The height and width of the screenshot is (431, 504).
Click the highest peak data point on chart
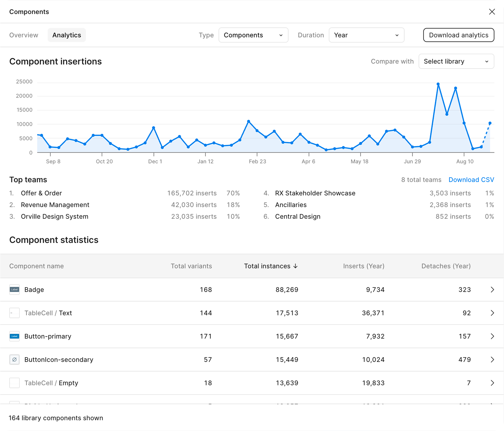[x=438, y=84]
